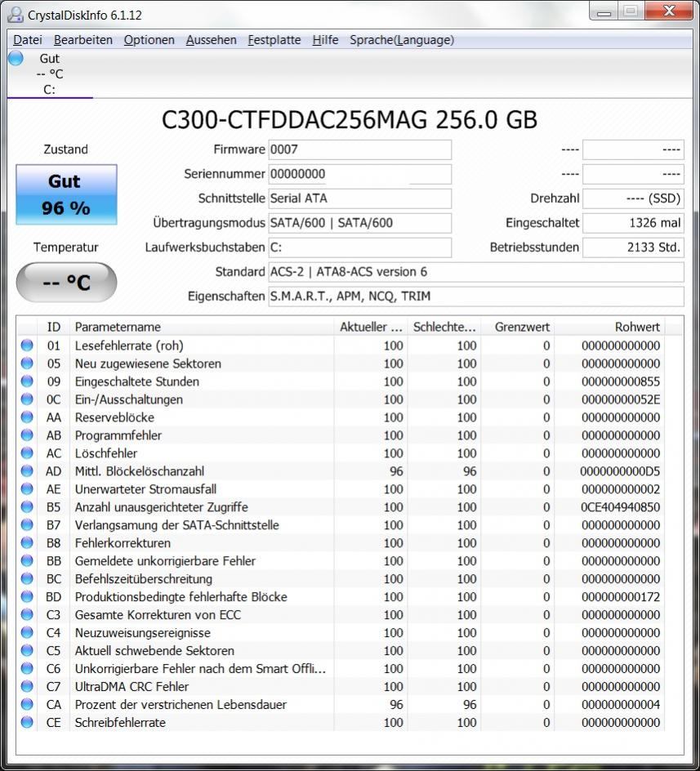
Task: Click the Betriebsstunden field 2133 Std.
Action: pos(633,247)
